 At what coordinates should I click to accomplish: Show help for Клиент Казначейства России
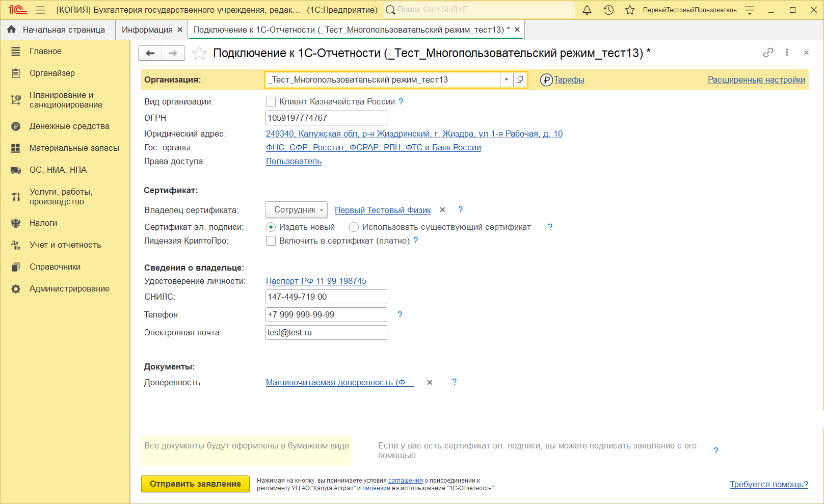point(401,101)
